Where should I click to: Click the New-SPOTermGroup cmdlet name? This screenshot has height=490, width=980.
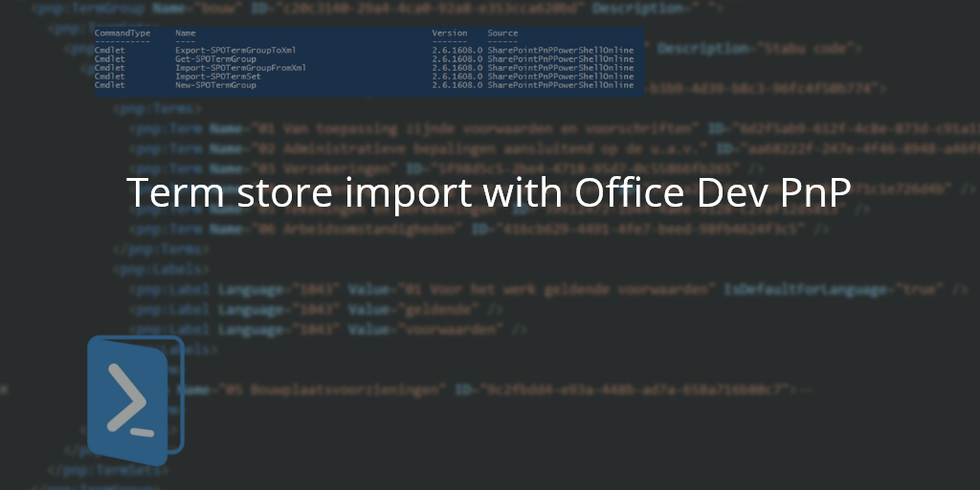[215, 85]
